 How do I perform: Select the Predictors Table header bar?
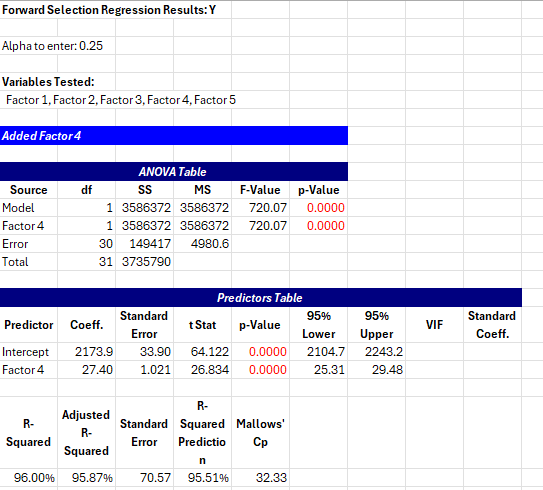(261, 298)
